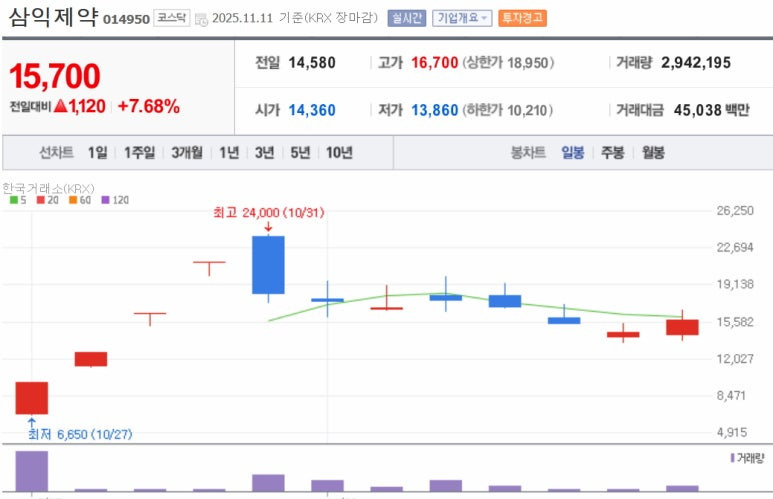Image resolution: width=773 pixels, height=499 pixels.
Task: Select the 1일 line chart tab
Action: [x=98, y=153]
